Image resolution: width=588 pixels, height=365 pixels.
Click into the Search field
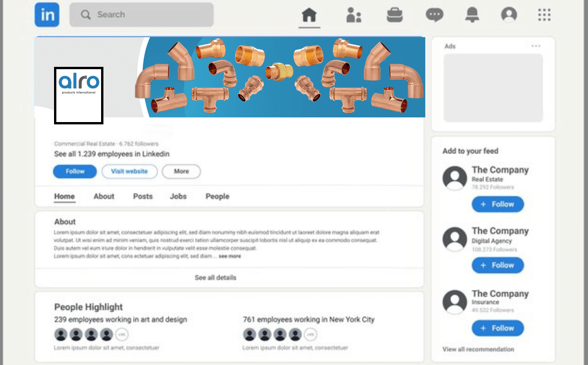click(x=141, y=15)
